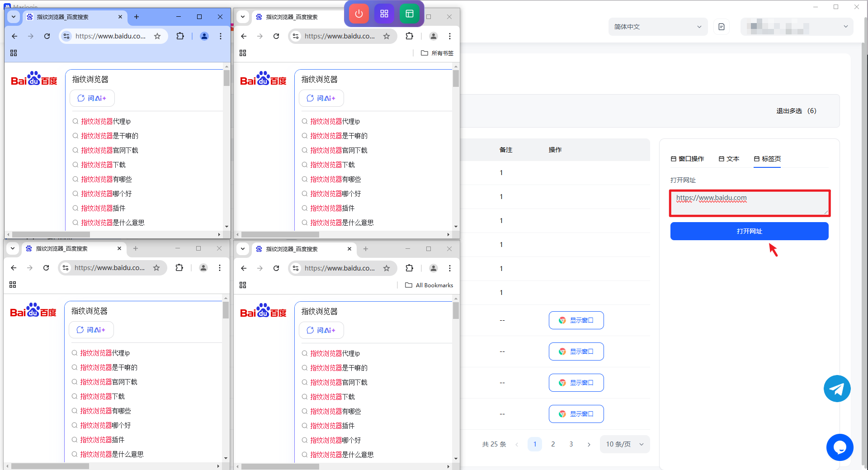Click the blue 打开网址 button
The width and height of the screenshot is (868, 470).
pos(749,231)
